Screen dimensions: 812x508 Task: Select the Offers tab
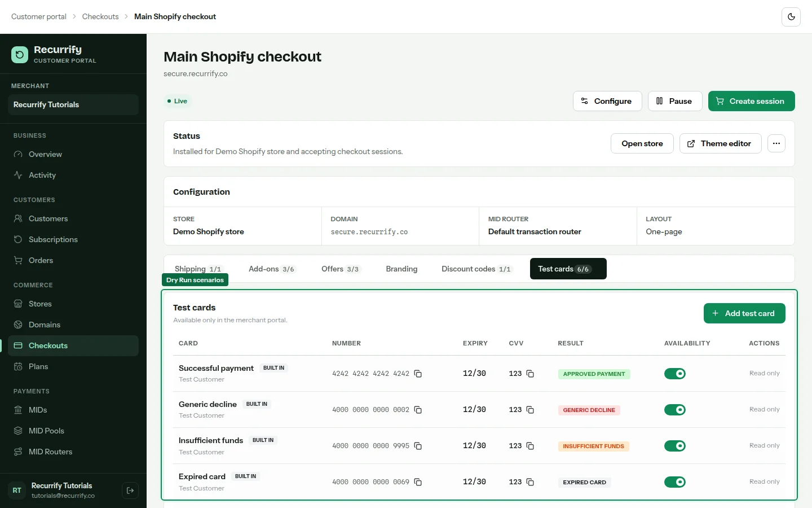click(x=341, y=269)
